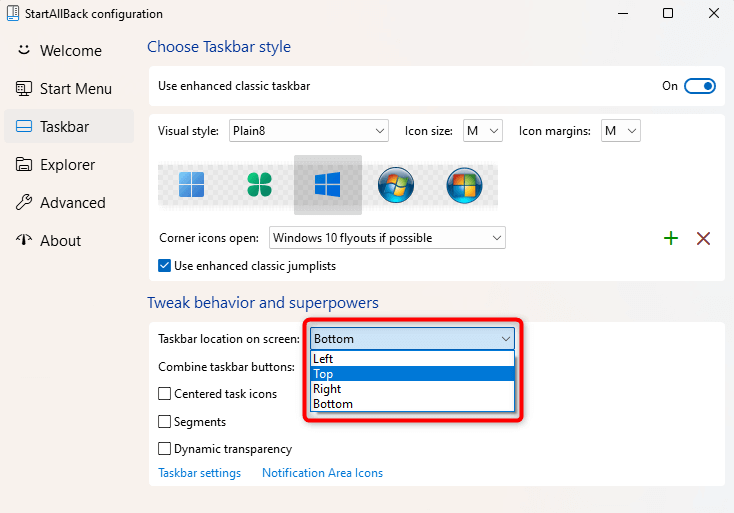Screen dimensions: 734x513
Task: Tick the Dynamic transparency checkbox
Action: (165, 449)
